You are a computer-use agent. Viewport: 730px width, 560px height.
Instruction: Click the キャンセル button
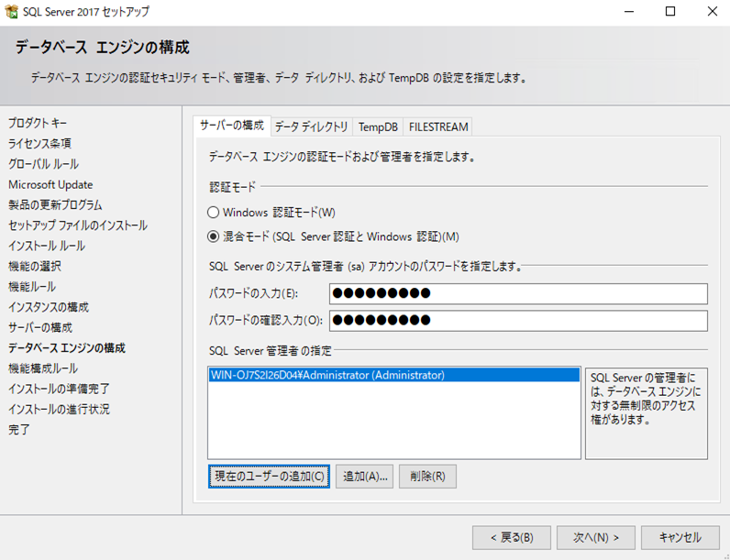(680, 538)
